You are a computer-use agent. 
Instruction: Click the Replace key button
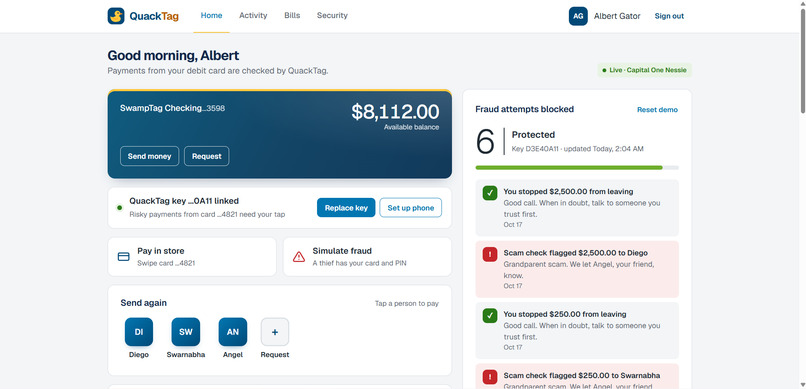click(x=346, y=208)
